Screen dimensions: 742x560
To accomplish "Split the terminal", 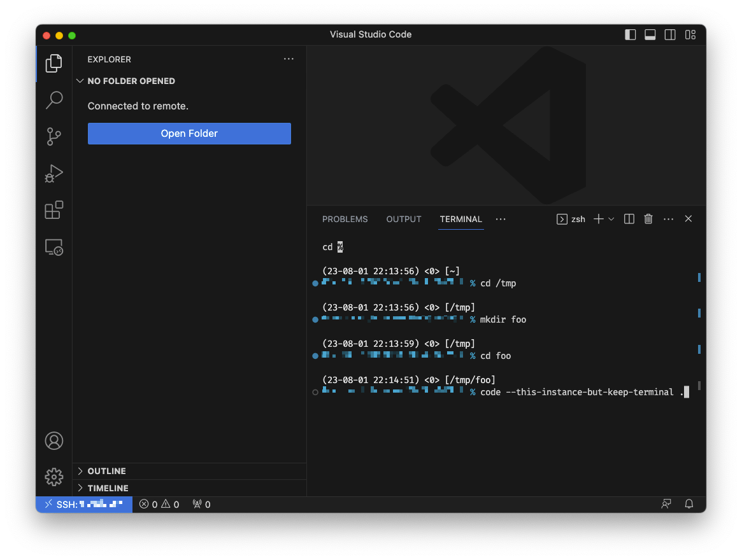I will point(629,219).
